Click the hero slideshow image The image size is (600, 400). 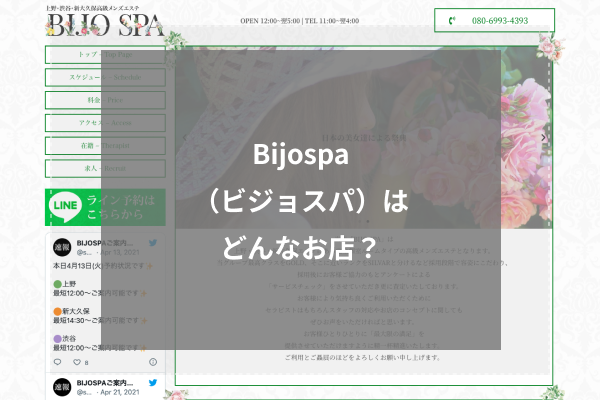(364, 138)
